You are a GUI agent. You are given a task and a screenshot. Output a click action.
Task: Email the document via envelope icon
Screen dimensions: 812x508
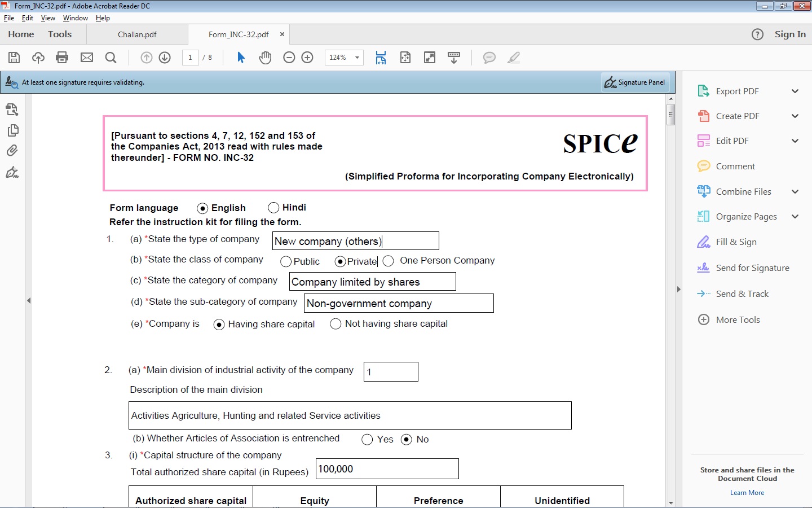pyautogui.click(x=86, y=57)
